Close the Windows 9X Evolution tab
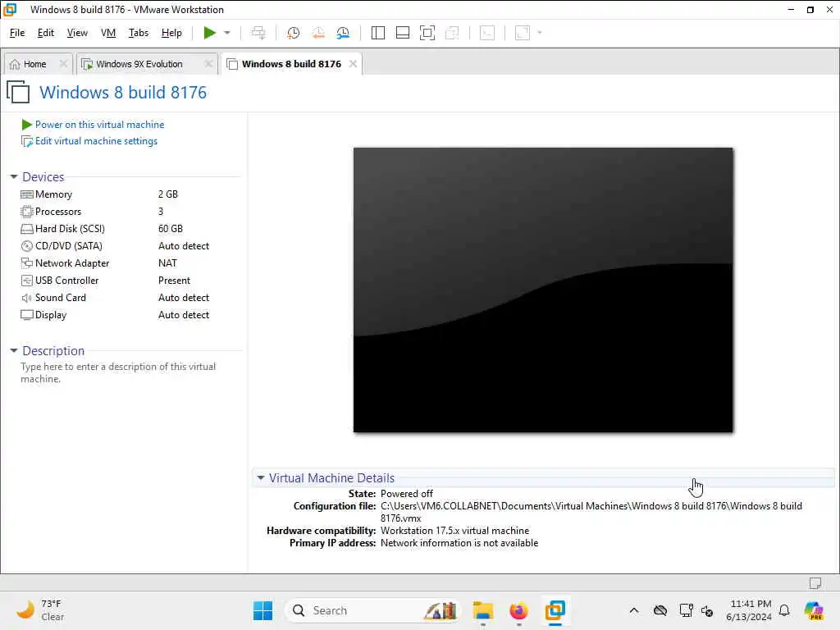The width and height of the screenshot is (840, 630). pyautogui.click(x=208, y=64)
